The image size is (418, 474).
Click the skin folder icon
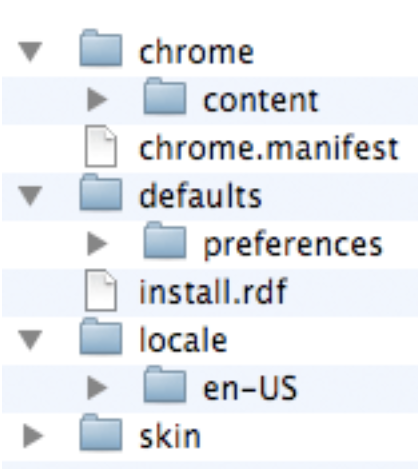pos(101,432)
